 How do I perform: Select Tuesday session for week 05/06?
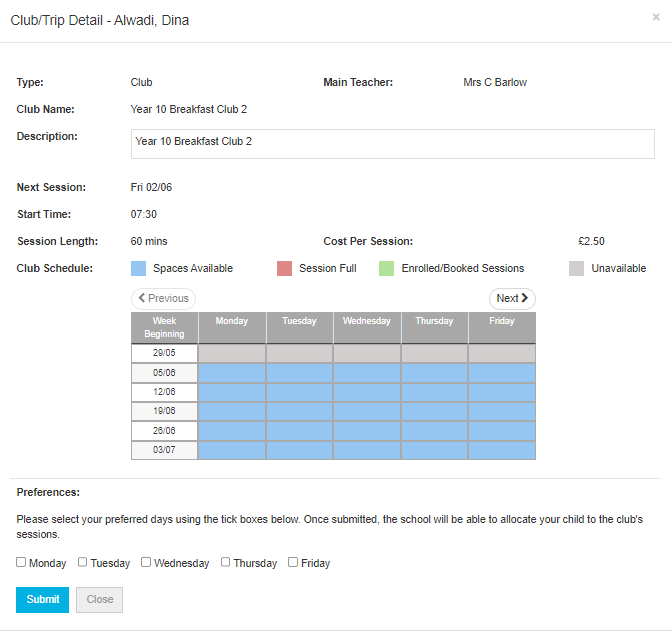(300, 373)
